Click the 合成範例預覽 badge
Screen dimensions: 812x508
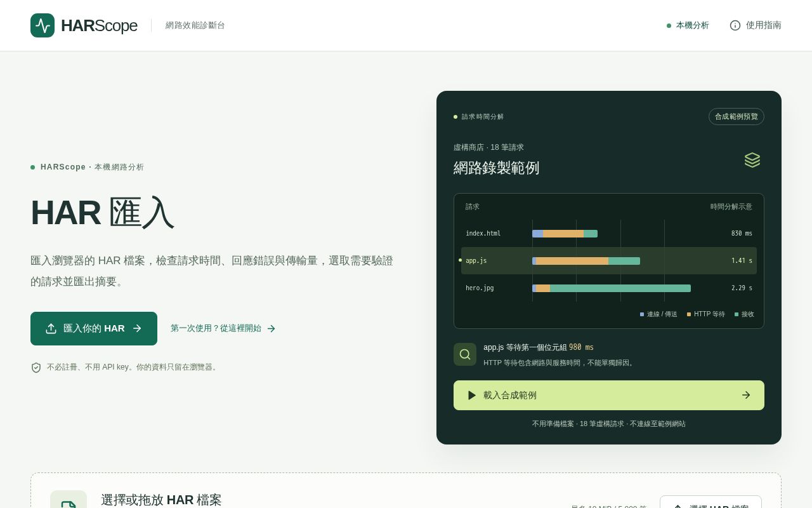tap(737, 116)
